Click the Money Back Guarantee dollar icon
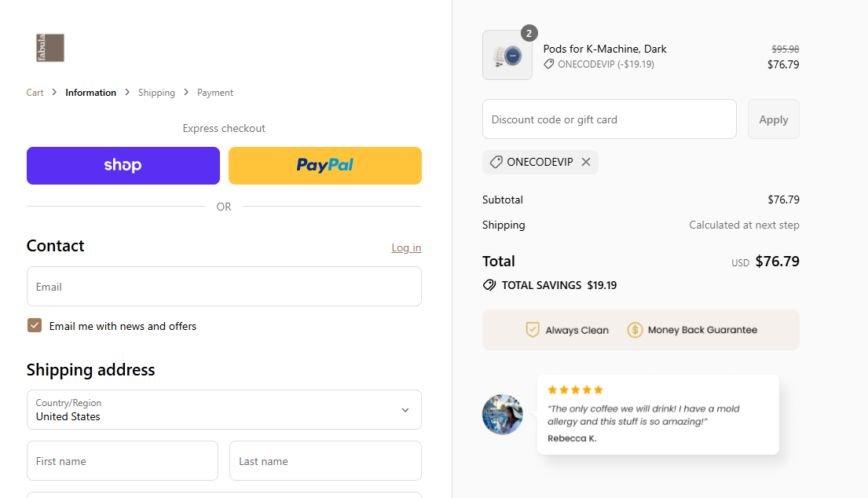868x498 pixels. click(633, 329)
